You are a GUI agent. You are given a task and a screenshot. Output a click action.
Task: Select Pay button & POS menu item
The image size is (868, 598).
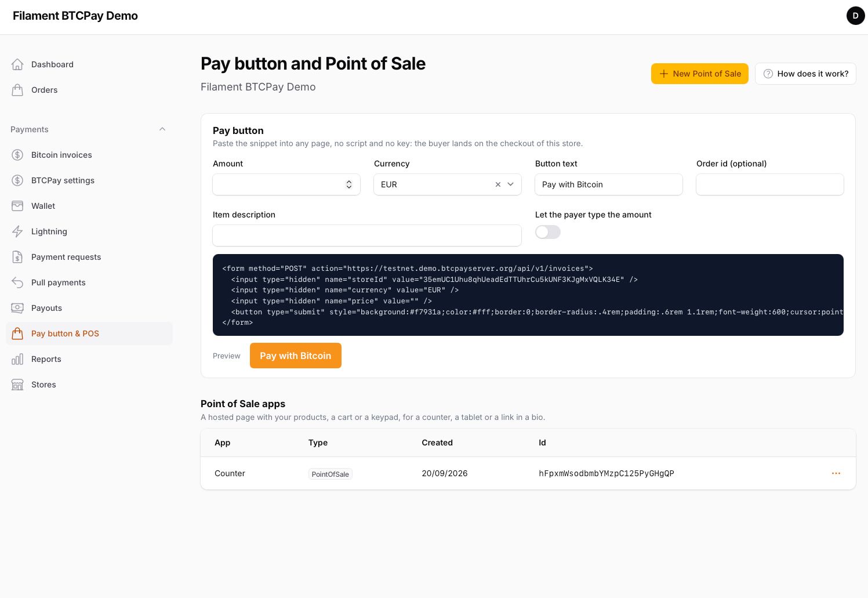point(89,334)
